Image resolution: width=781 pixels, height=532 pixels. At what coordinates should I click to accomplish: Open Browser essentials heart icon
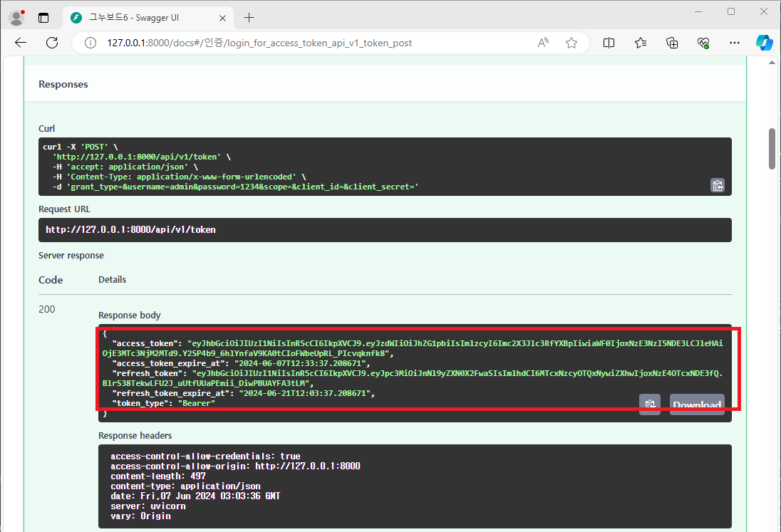(x=703, y=43)
